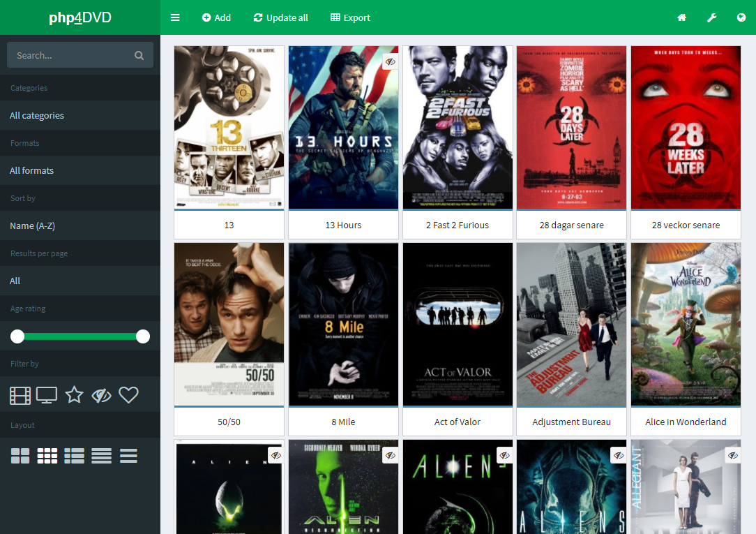The height and width of the screenshot is (534, 756).
Task: Open the Alien 3 poster
Action: click(458, 487)
